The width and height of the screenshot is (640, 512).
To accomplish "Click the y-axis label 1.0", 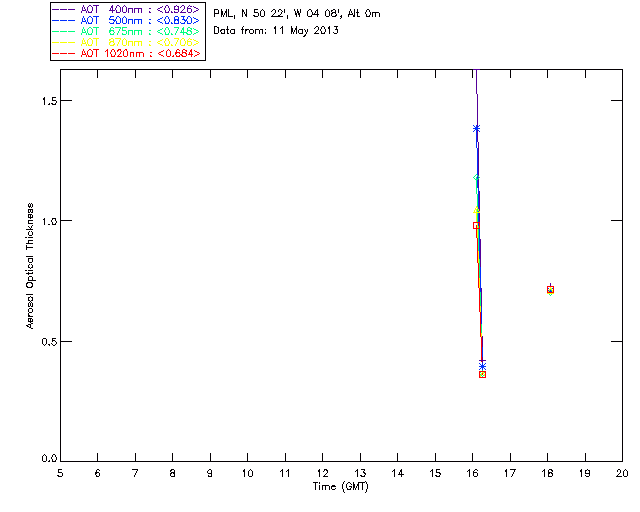I will (48, 221).
